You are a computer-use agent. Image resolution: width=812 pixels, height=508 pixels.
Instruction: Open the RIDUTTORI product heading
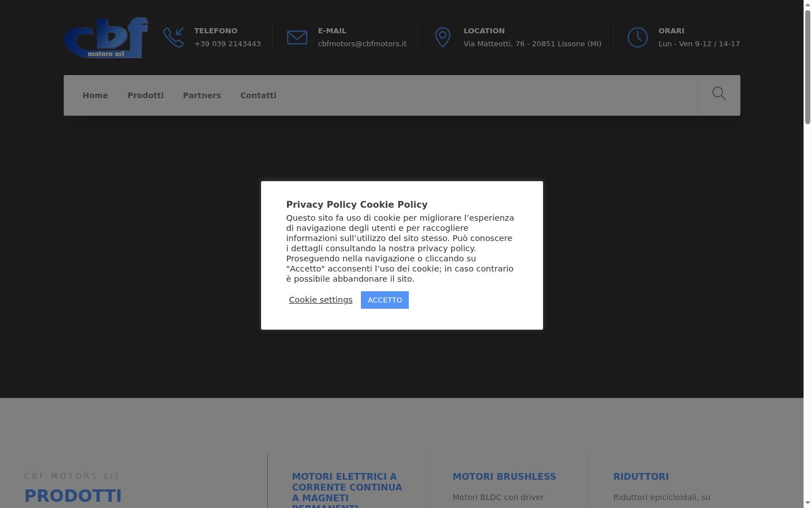pos(641,476)
